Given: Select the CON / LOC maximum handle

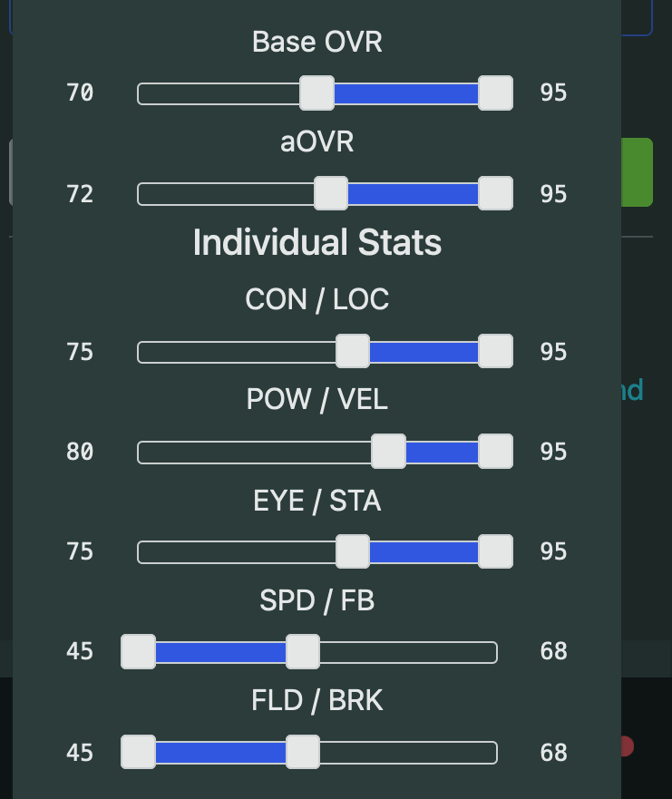Looking at the screenshot, I should click(x=495, y=351).
